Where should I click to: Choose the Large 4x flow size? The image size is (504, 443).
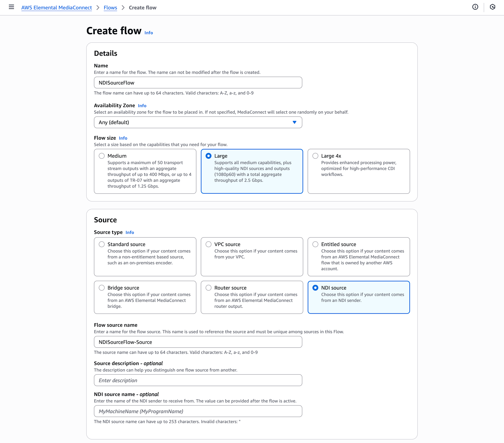[x=315, y=156]
